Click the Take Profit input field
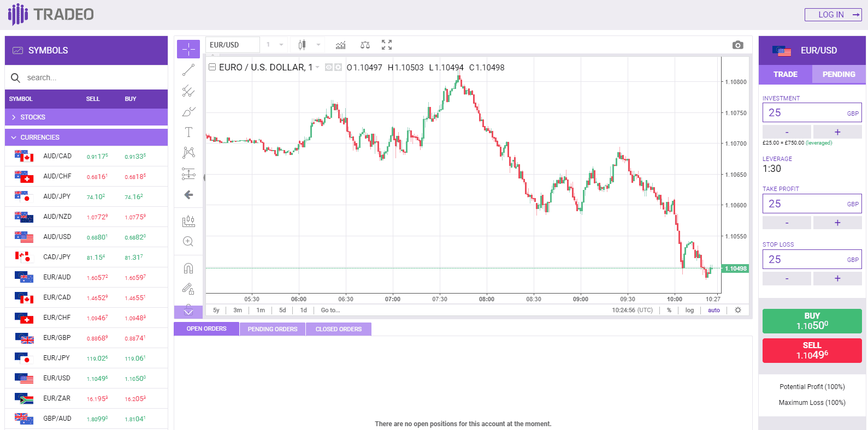Screen dimensions: 868x430 [812, 204]
